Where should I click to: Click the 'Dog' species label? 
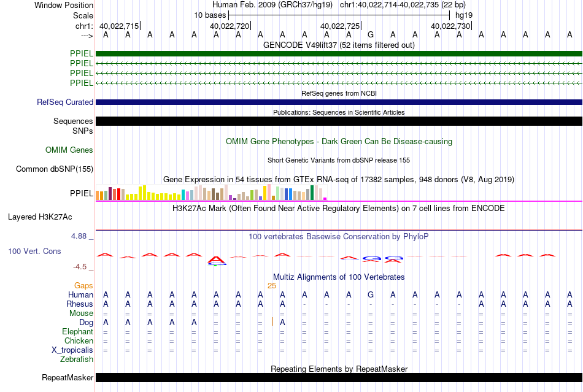(x=86, y=323)
